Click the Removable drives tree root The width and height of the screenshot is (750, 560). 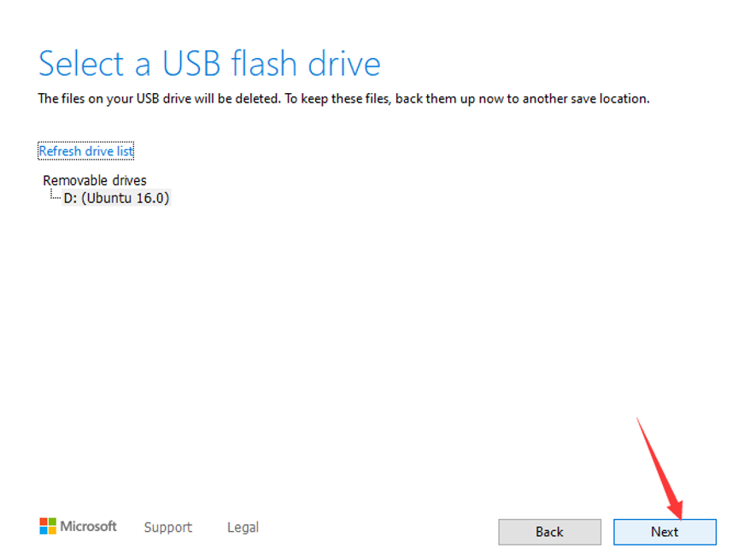(x=94, y=180)
